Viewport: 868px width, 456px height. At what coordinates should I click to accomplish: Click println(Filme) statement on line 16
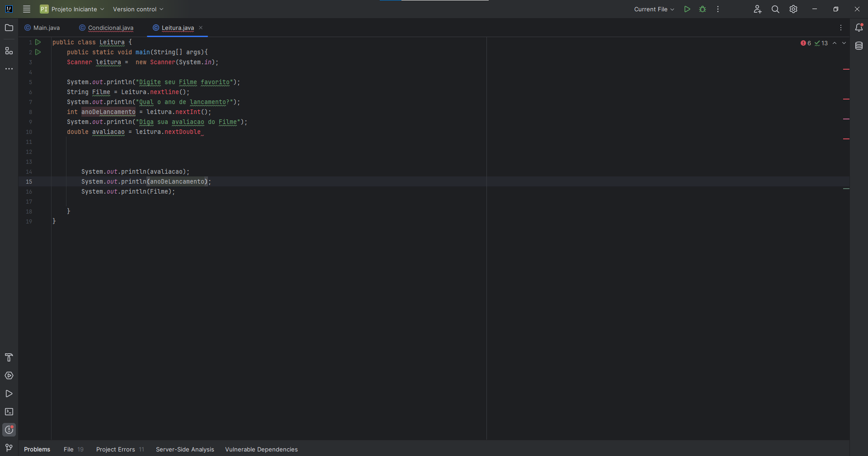128,191
